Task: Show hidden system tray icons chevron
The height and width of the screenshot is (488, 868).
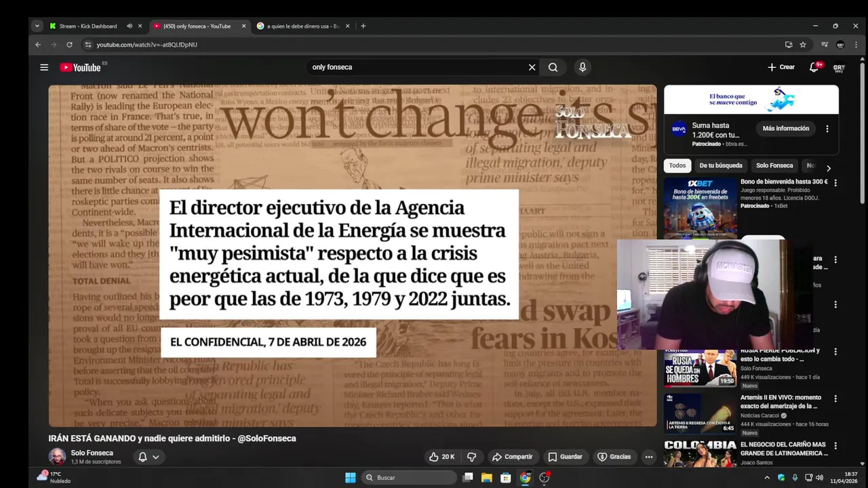Action: click(x=767, y=478)
